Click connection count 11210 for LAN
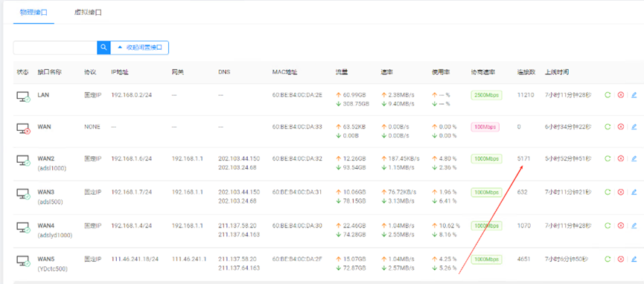 [526, 95]
